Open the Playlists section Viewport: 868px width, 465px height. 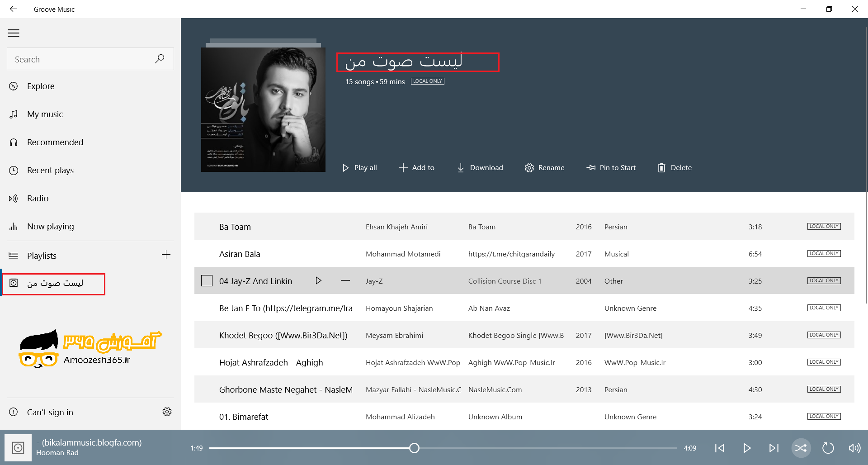(x=42, y=256)
